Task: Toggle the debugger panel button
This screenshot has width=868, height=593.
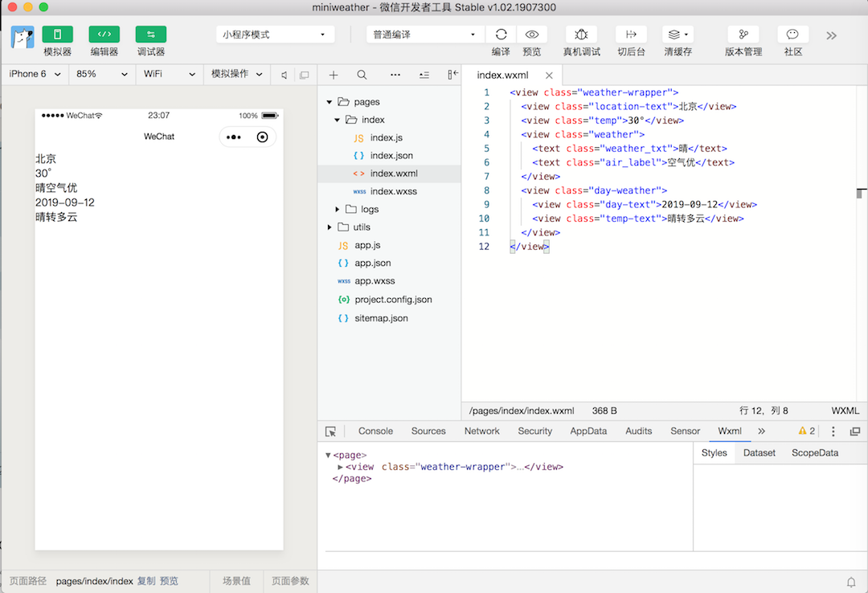Action: click(150, 35)
